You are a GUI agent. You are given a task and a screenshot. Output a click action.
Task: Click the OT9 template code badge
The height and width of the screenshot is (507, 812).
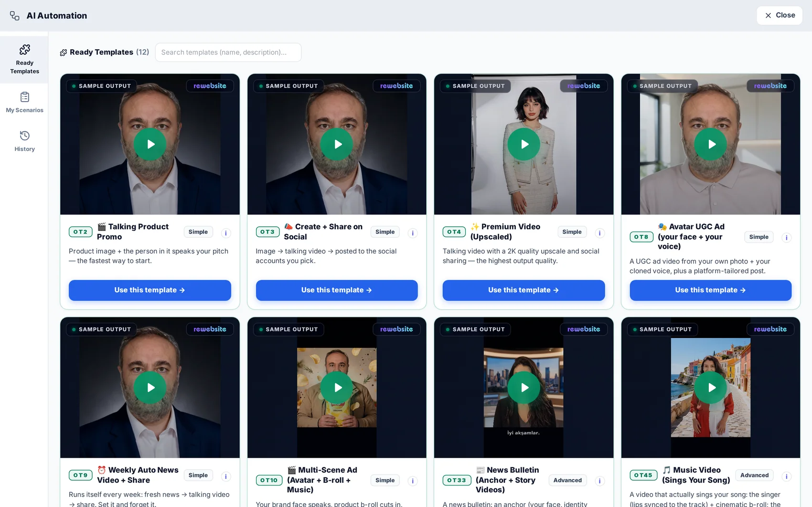tap(80, 475)
